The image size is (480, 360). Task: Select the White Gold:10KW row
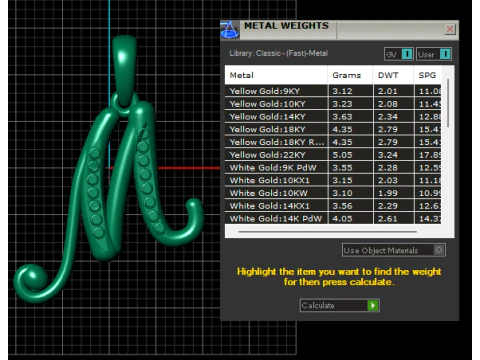(333, 193)
